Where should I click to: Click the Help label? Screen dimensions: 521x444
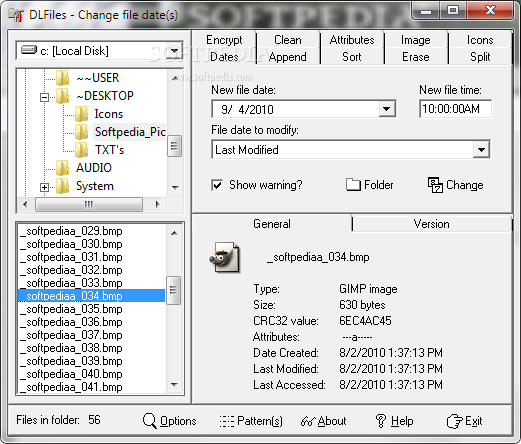click(x=402, y=421)
